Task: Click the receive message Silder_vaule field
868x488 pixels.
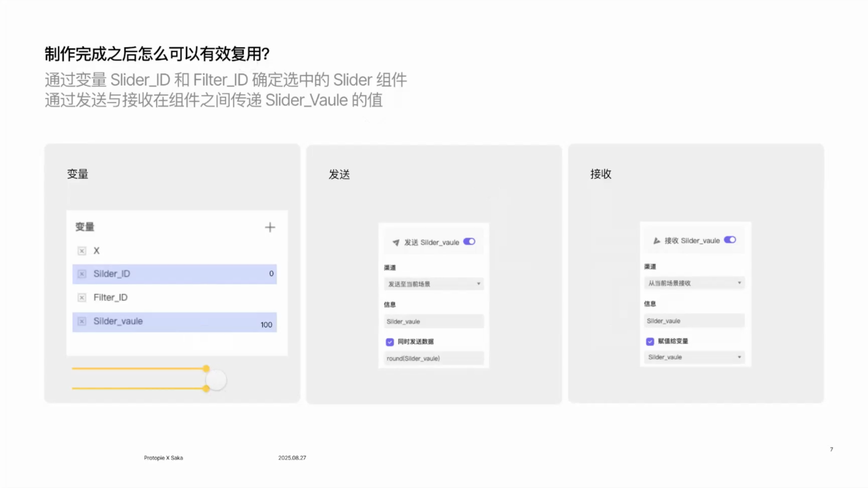Action: (694, 321)
